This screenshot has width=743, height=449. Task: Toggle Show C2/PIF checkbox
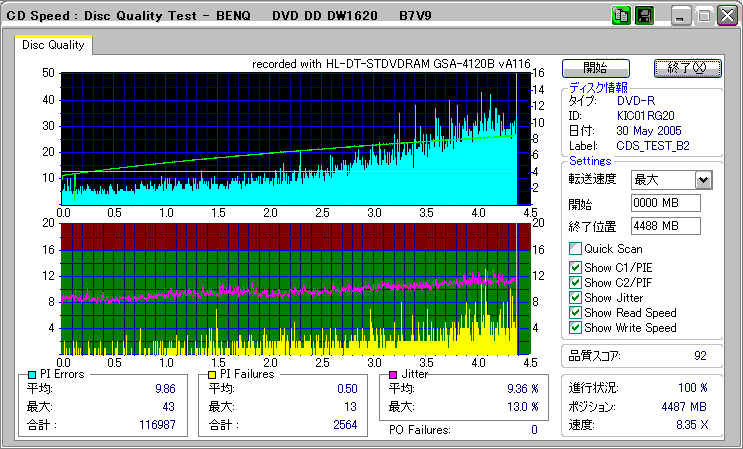tap(575, 283)
